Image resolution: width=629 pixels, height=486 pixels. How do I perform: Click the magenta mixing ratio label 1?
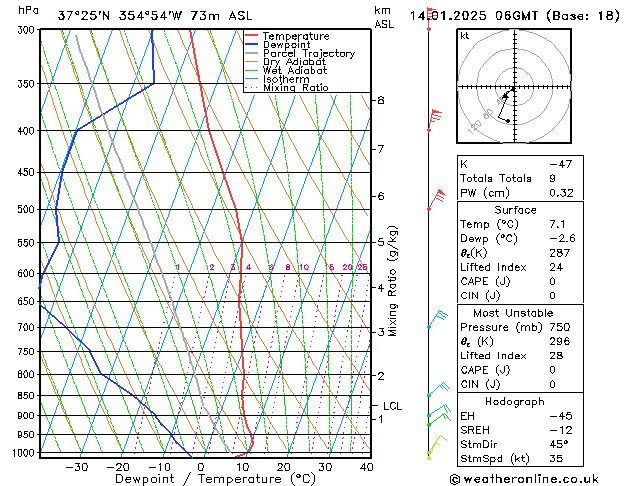177,267
